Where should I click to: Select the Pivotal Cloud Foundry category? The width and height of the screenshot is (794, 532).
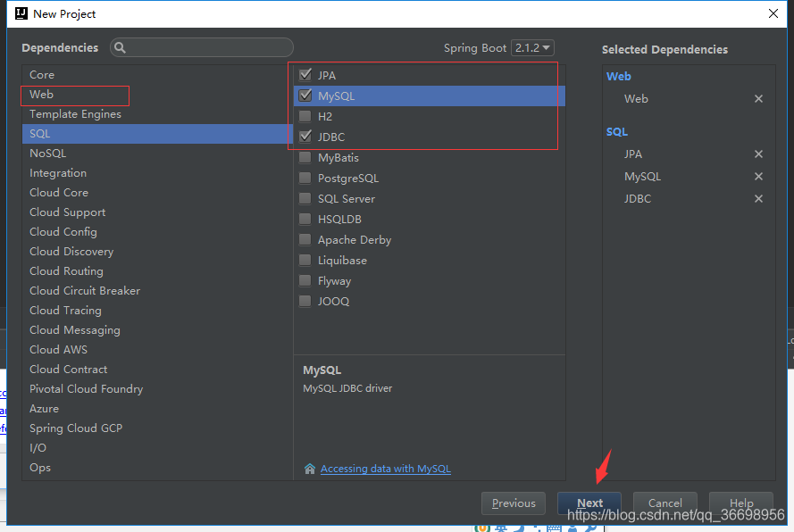157,389
